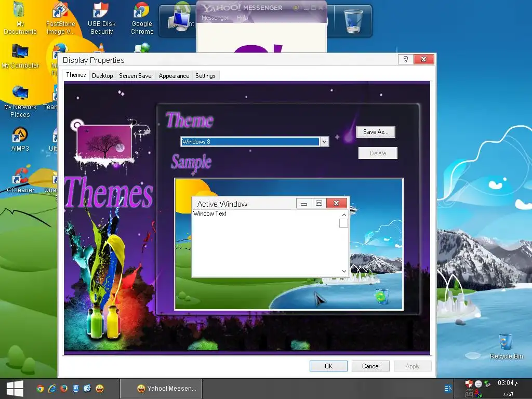The image size is (532, 399).
Task: Open the Settings tab
Action: coord(205,76)
